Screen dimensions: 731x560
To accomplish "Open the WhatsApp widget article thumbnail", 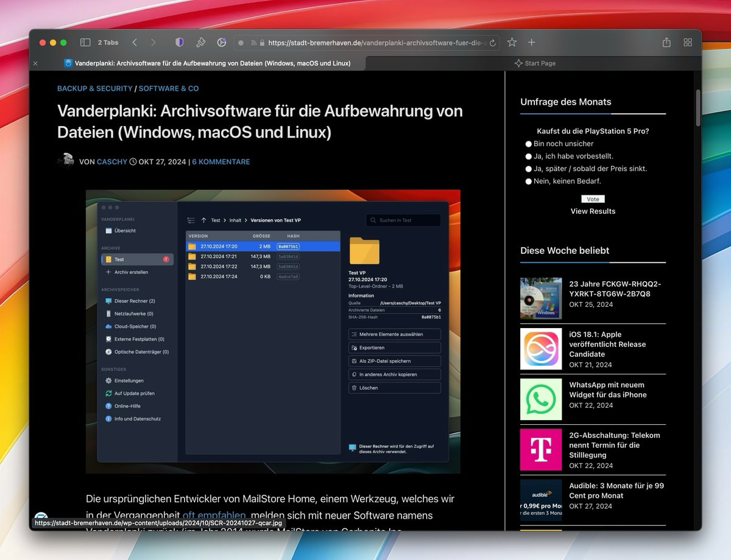I will click(x=541, y=399).
